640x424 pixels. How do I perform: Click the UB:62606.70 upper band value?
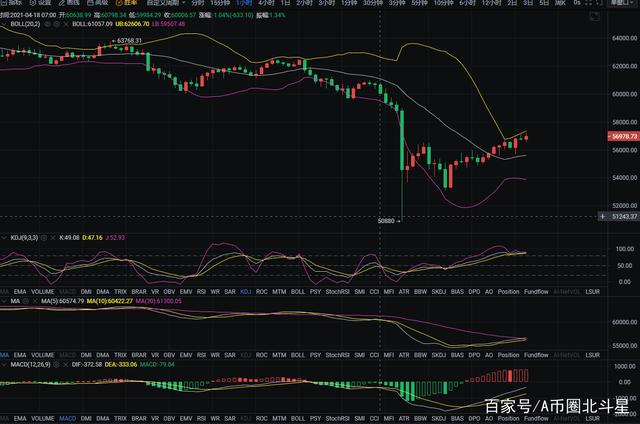132,24
